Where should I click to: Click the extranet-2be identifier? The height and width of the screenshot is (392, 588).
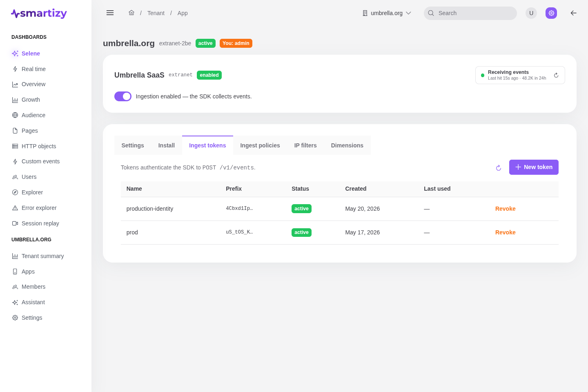tap(175, 43)
